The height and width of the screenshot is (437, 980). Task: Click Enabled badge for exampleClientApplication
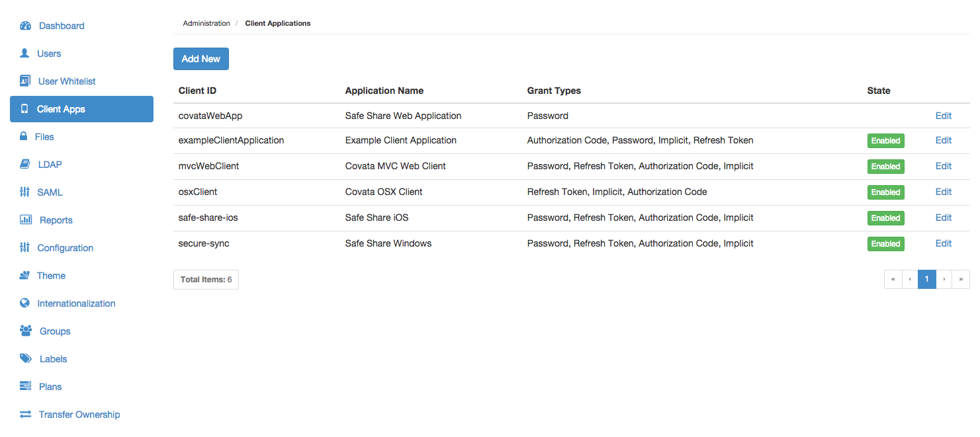point(885,141)
